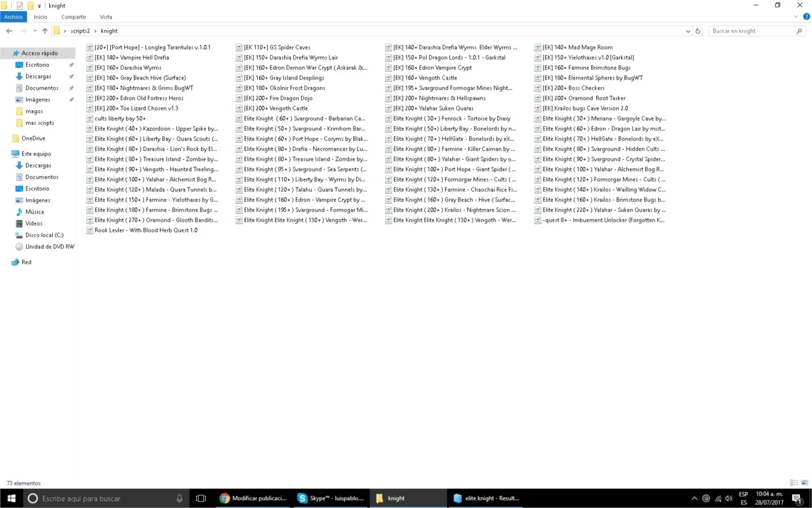Select [EK] 200+ Boss Checkers file
The width and height of the screenshot is (812, 508).
[570, 88]
